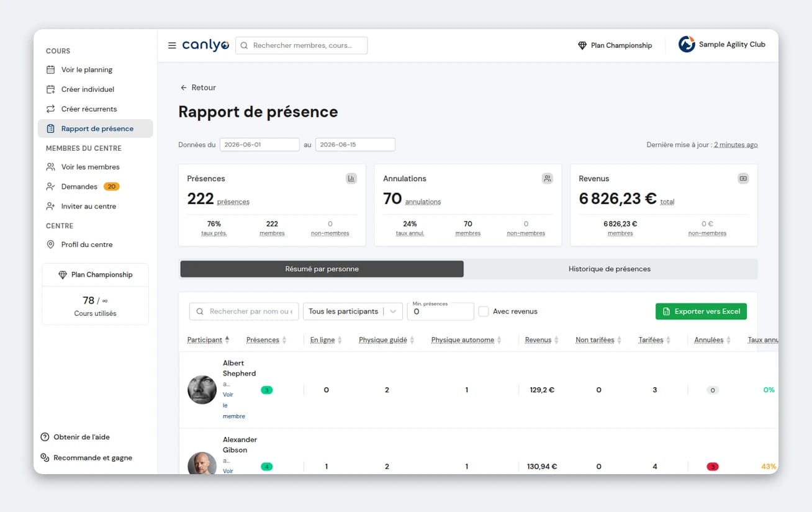
Task: Click the orange 20 badge on Demandes
Action: point(111,186)
